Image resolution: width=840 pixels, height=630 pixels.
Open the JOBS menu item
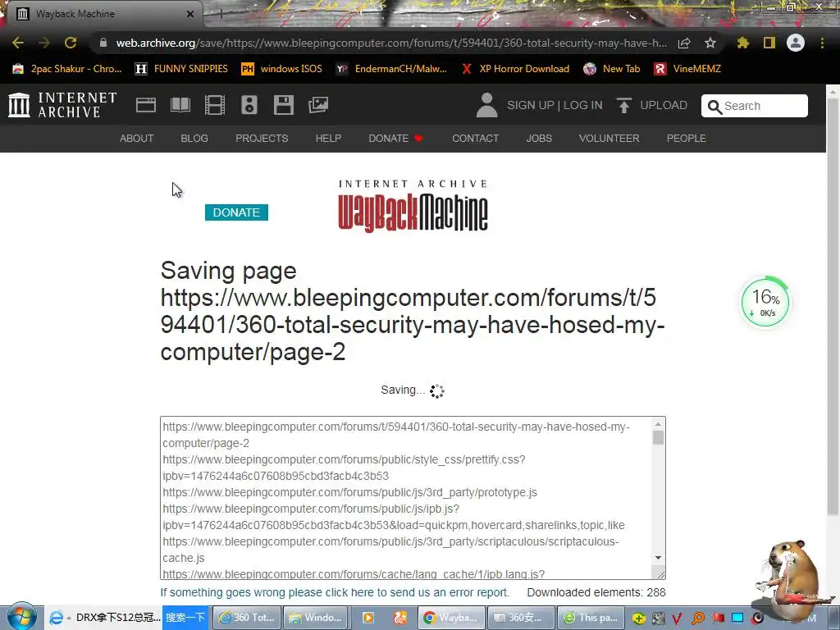coord(539,138)
